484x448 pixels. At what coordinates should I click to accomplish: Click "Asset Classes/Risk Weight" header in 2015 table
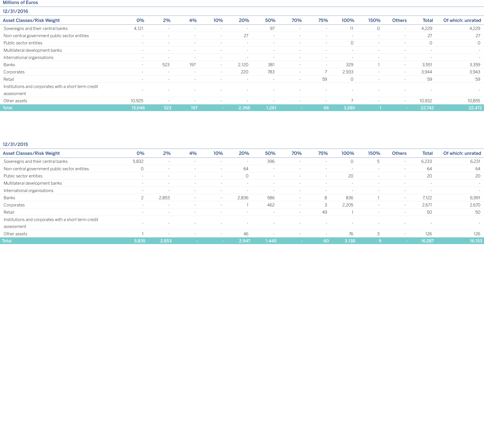click(x=31, y=153)
